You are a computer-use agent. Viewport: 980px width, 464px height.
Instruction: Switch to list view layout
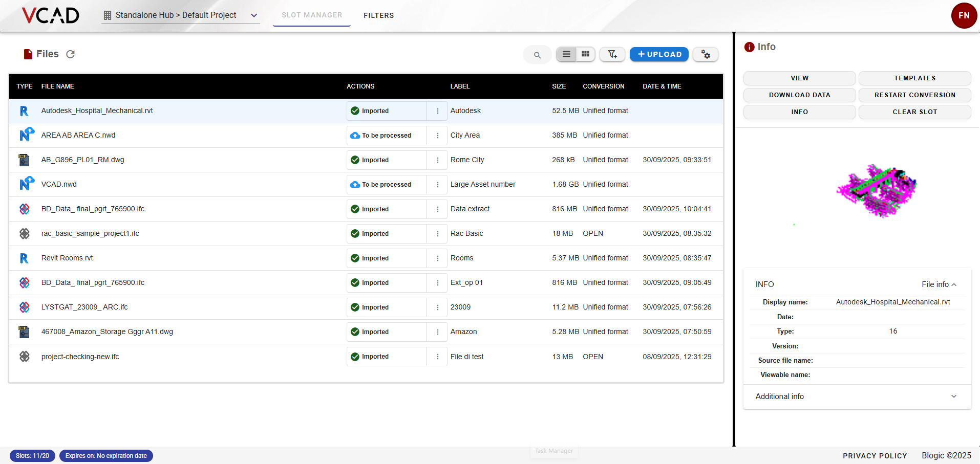tap(566, 54)
